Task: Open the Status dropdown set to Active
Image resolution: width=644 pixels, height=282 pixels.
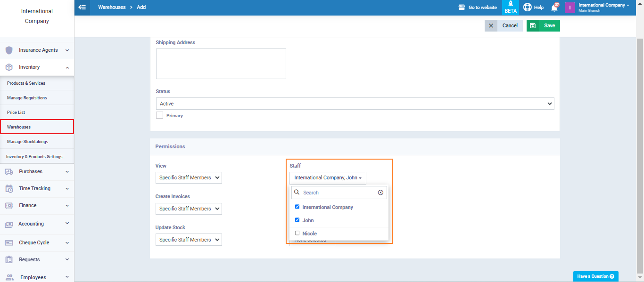Action: click(355, 104)
